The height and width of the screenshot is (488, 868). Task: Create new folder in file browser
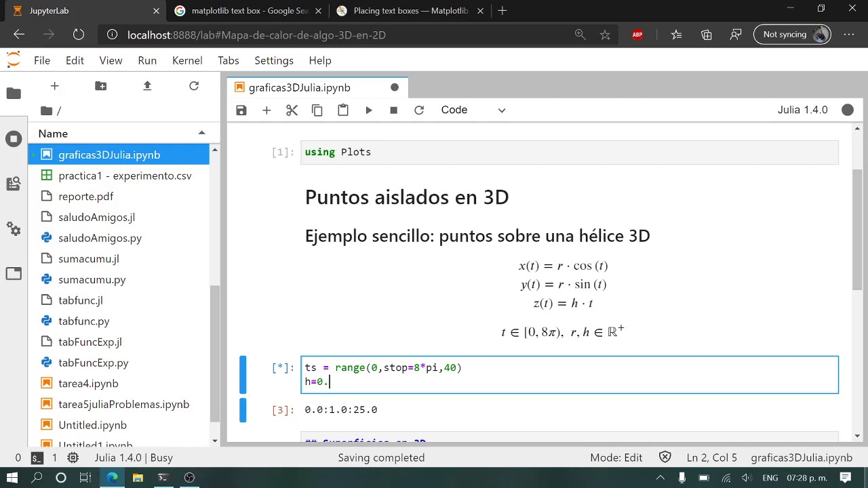click(x=101, y=85)
